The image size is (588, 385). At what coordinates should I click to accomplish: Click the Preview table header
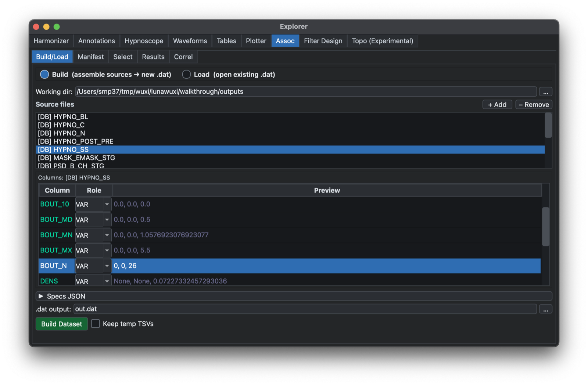pos(327,190)
